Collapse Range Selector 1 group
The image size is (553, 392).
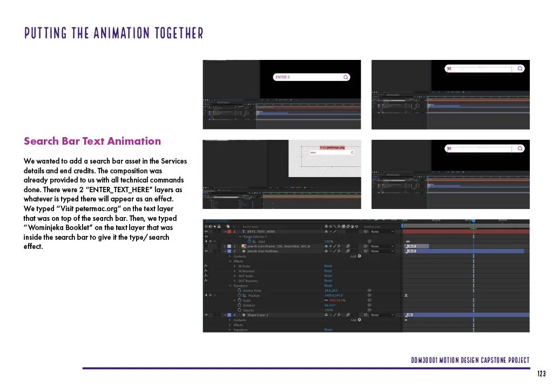point(240,236)
